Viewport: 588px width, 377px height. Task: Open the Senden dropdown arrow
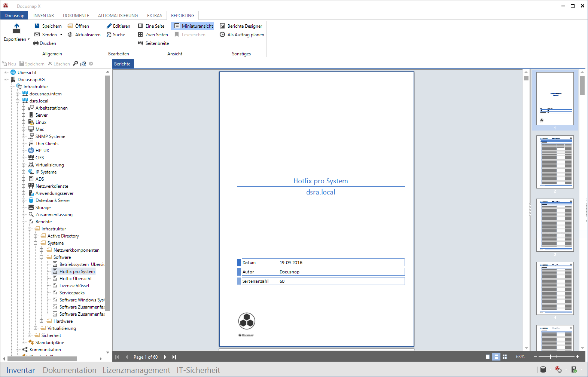(61, 35)
